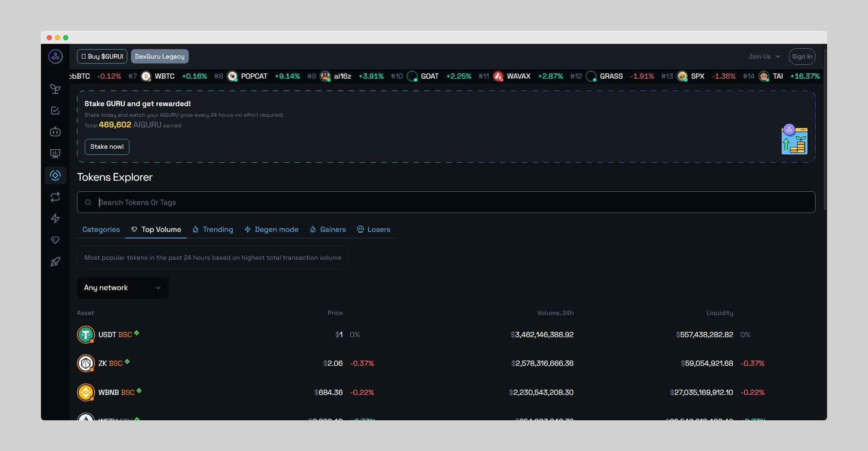Open the sprout plant sidebar icon
This screenshot has height=451, width=868.
[x=55, y=89]
